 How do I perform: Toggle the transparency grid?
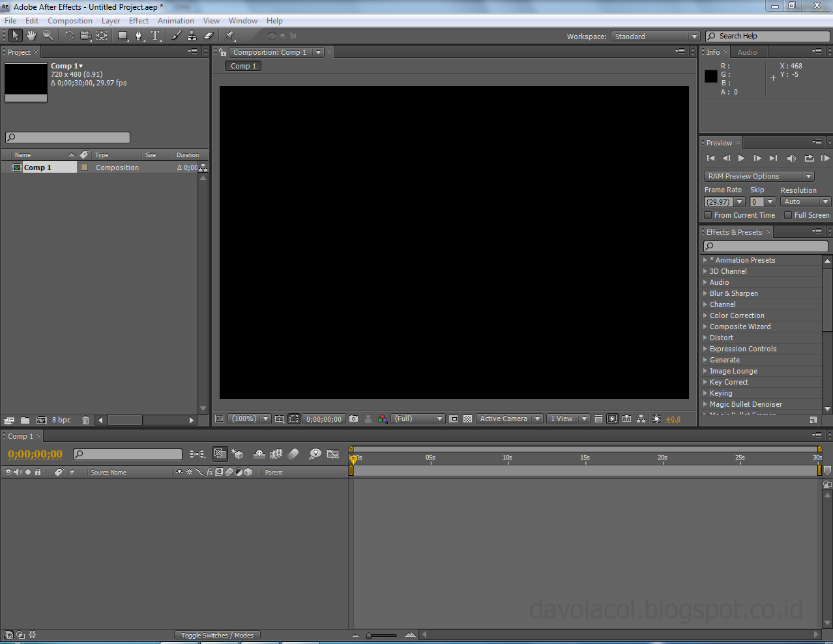pos(467,419)
